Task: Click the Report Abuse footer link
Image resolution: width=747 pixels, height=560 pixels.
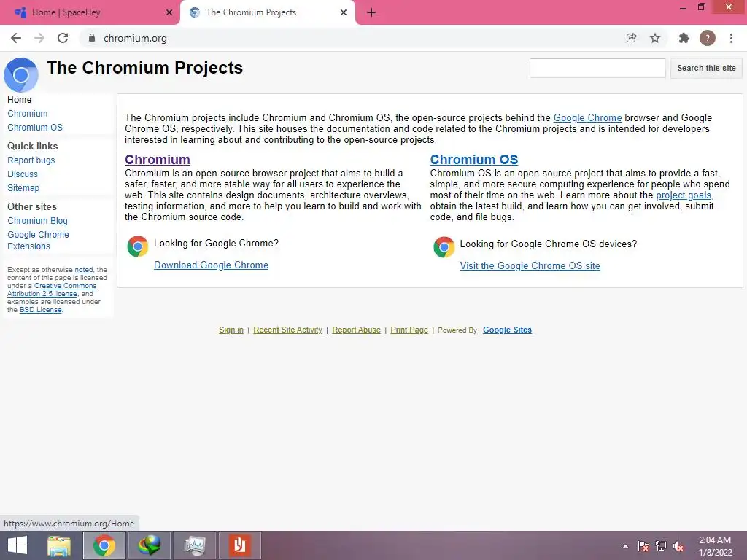Action: 356,330
